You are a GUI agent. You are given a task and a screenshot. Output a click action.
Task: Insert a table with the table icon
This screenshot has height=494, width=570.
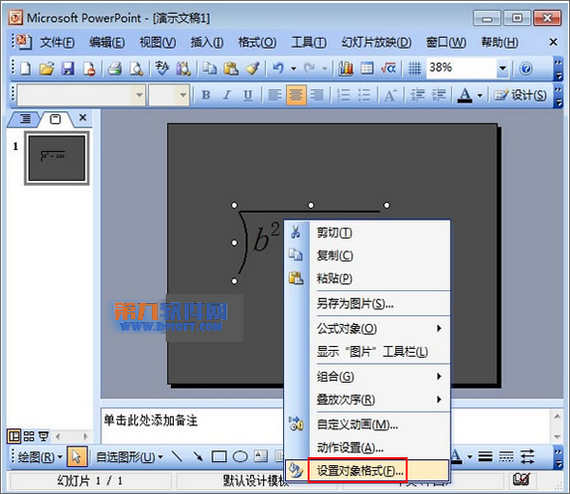pos(367,68)
